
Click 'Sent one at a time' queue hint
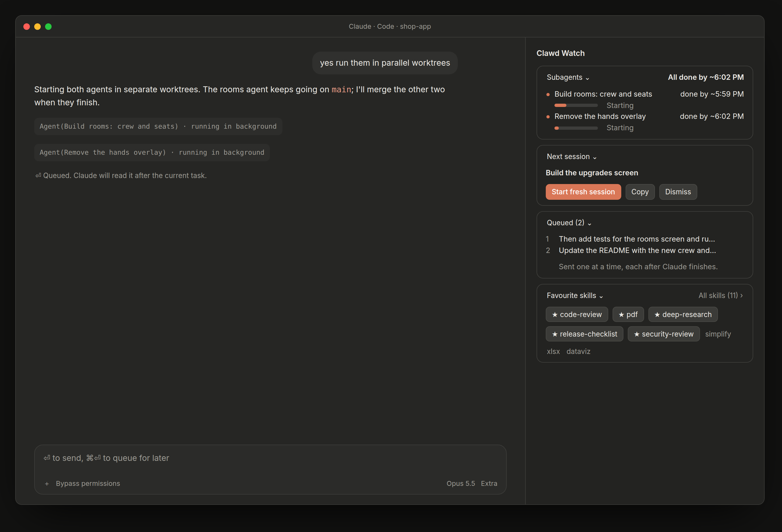(x=638, y=267)
